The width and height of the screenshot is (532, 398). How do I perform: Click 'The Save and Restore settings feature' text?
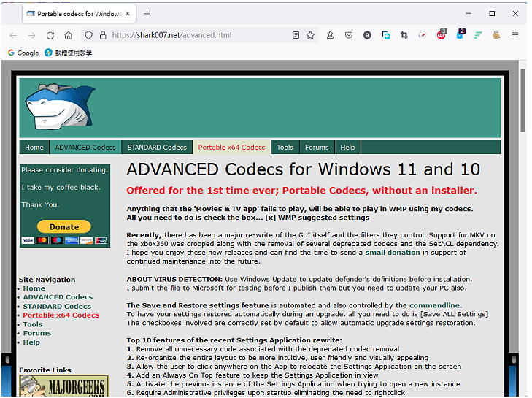[x=198, y=305]
